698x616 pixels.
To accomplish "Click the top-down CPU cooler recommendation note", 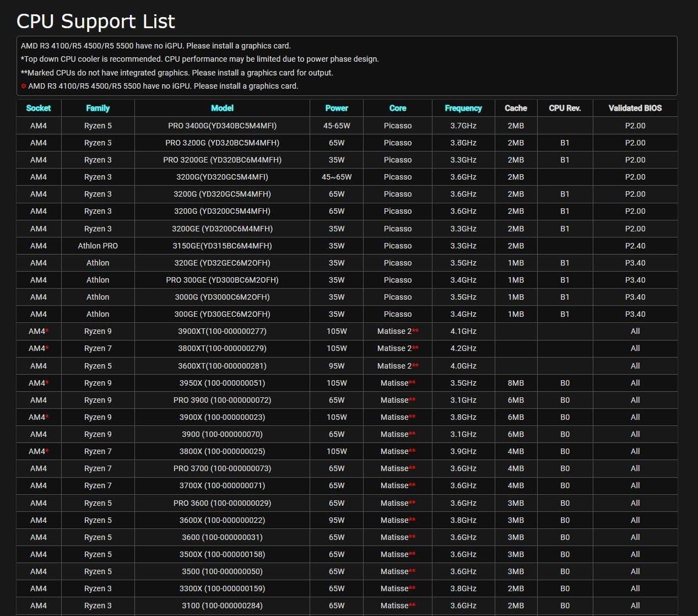I will (200, 59).
